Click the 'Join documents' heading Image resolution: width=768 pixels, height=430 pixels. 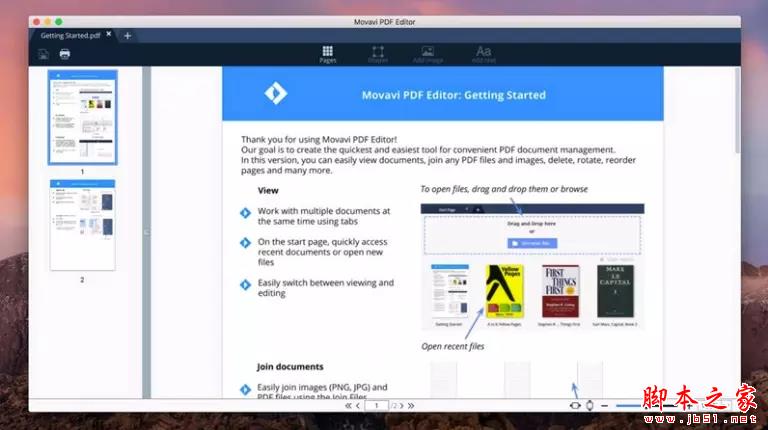click(x=290, y=366)
